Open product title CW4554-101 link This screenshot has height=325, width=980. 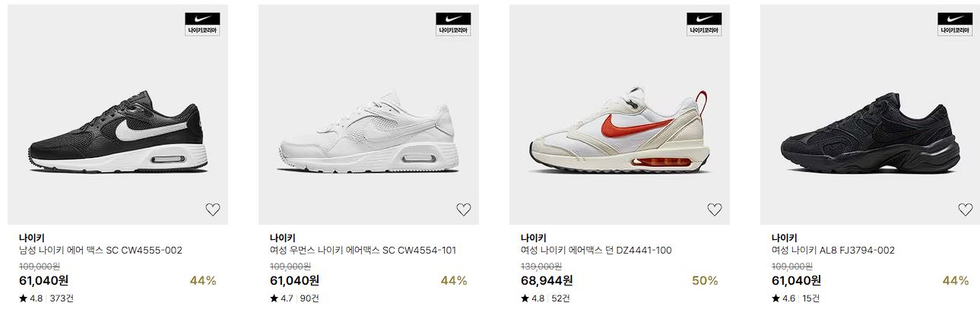point(363,251)
